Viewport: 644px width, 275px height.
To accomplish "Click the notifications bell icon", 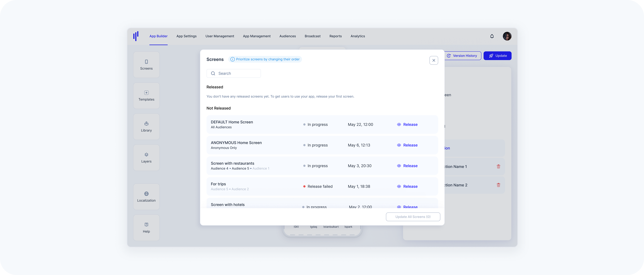I will pos(492,36).
